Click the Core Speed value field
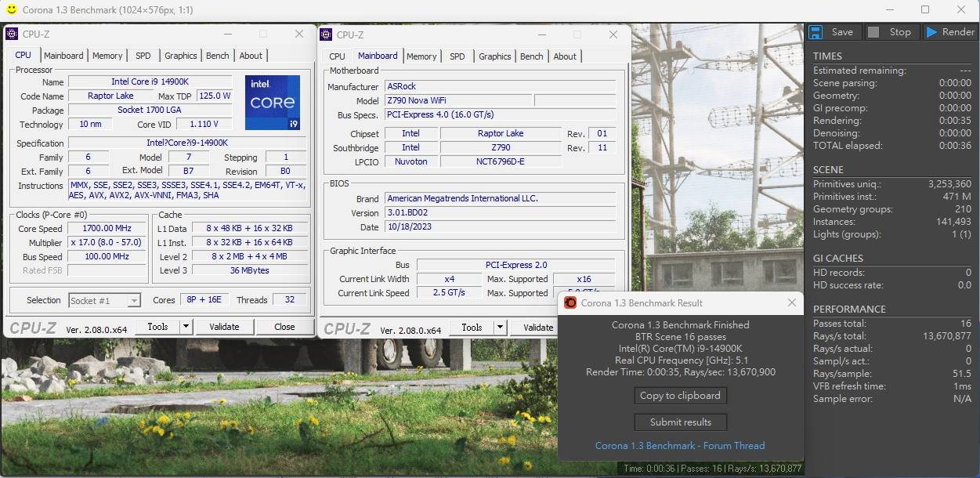This screenshot has width=980, height=478. pyautogui.click(x=107, y=229)
